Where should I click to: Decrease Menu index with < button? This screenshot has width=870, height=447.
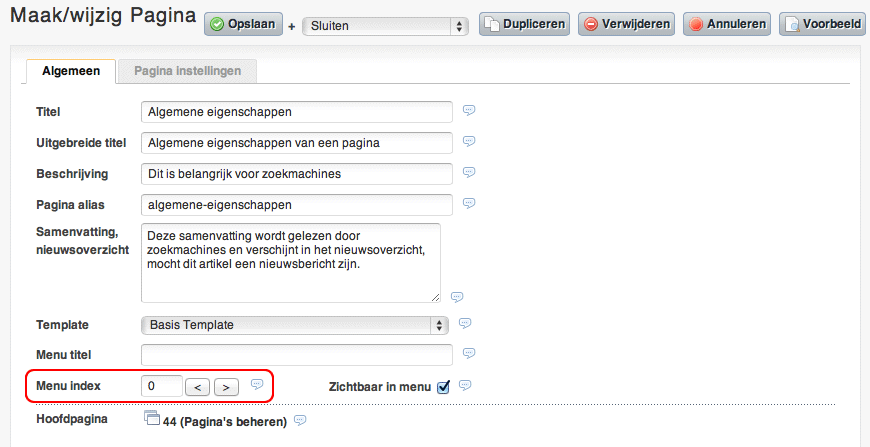tap(198, 387)
